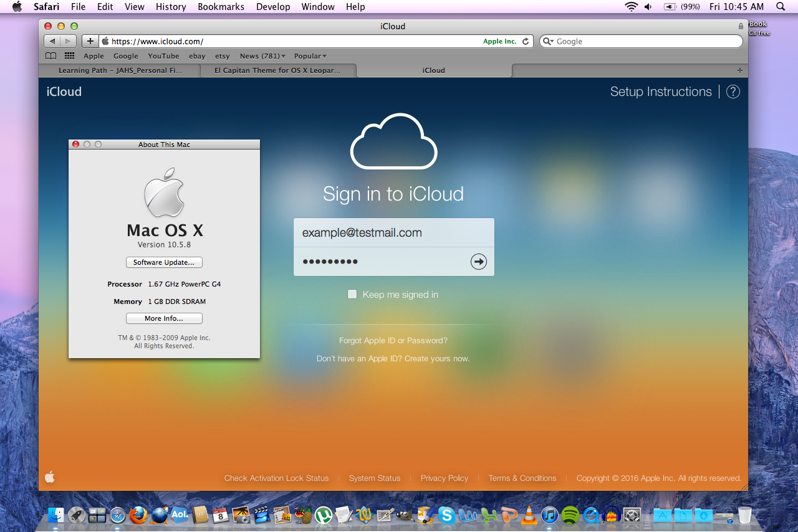Switch to the Learning Path tab

(120, 70)
